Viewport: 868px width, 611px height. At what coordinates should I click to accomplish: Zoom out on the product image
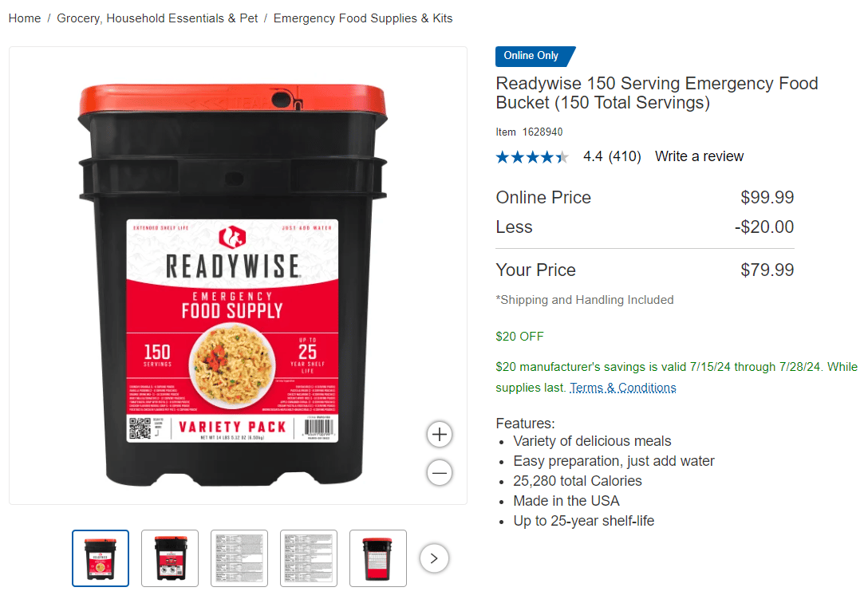(x=440, y=473)
